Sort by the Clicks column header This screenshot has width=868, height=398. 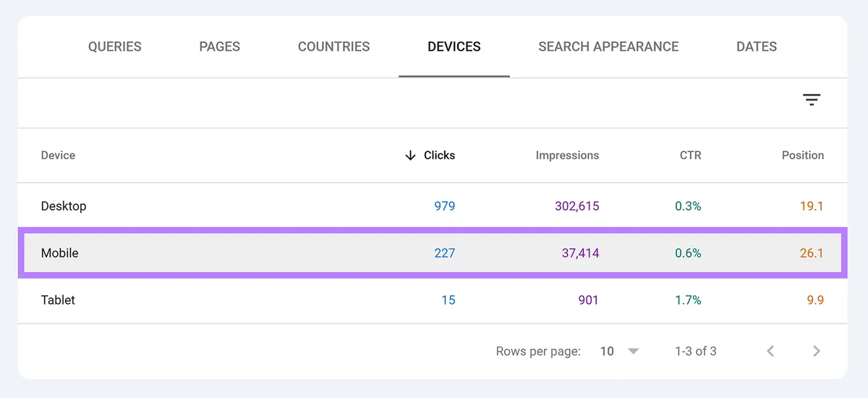click(x=430, y=155)
